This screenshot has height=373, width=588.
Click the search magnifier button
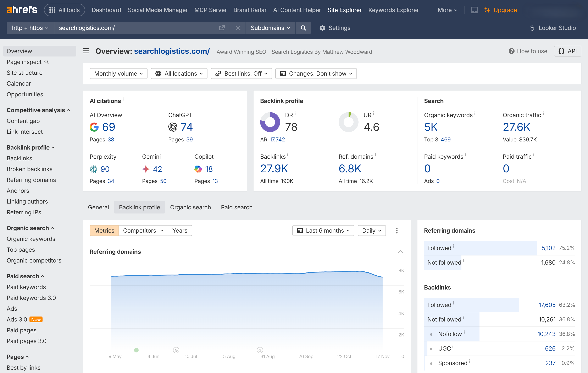pos(303,28)
